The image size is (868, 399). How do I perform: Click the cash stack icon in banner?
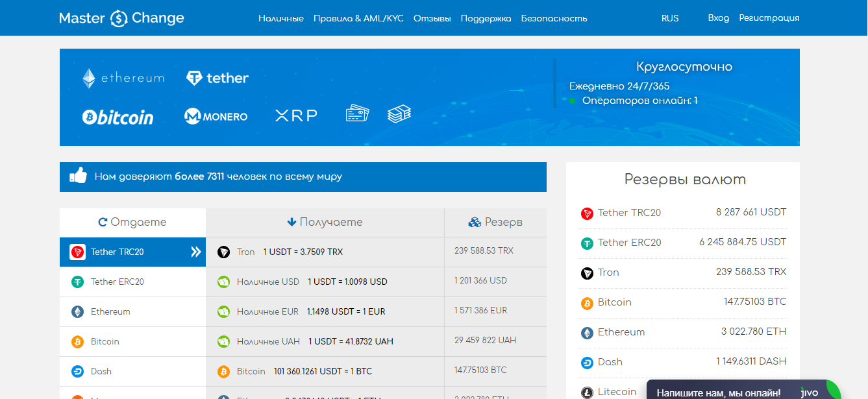(399, 115)
